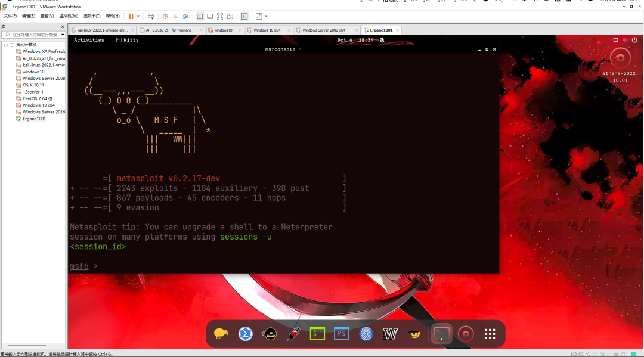The height and width of the screenshot is (357, 644).
Task: Open the dropdown arrow next to Pause button
Action: [x=138, y=17]
